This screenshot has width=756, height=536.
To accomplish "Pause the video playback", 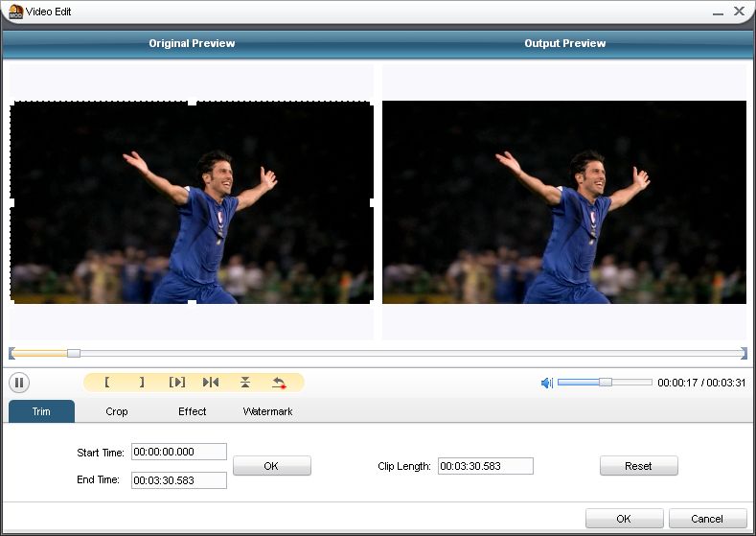I will point(19,384).
